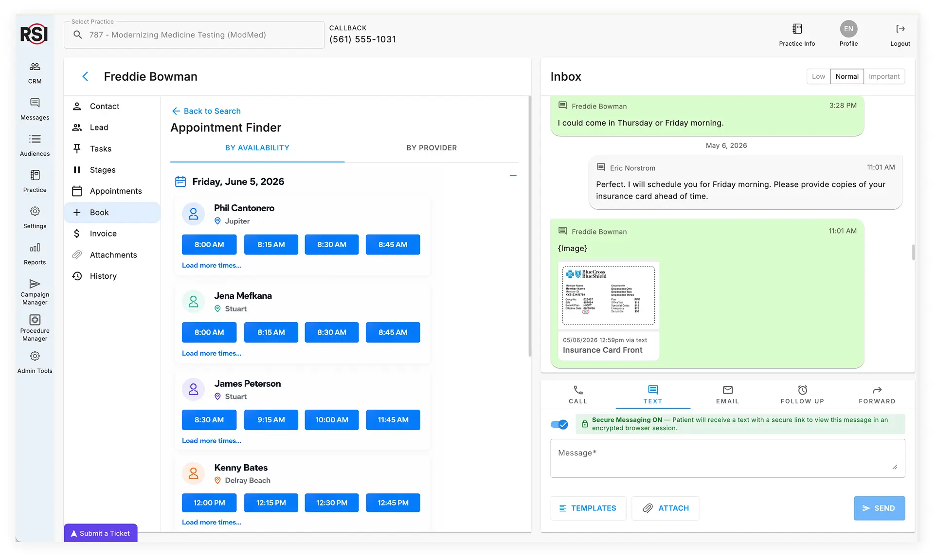The image size is (936, 560).
Task: Click Submit a Ticket
Action: point(101,533)
